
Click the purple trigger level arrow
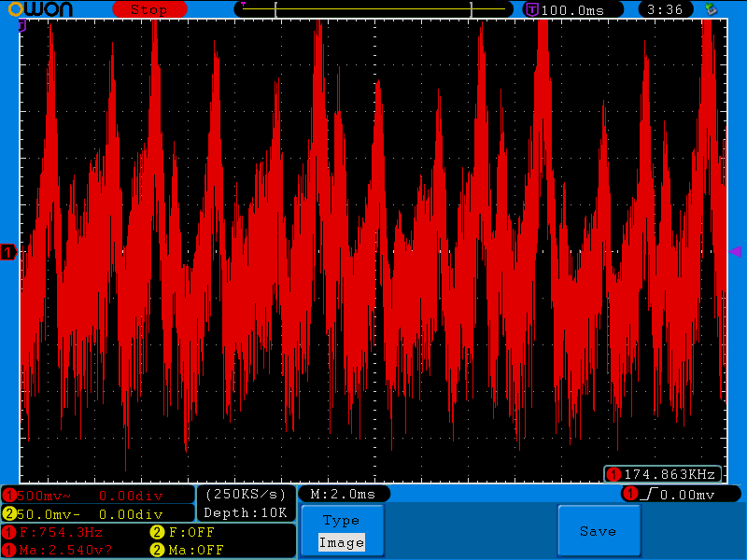(736, 251)
